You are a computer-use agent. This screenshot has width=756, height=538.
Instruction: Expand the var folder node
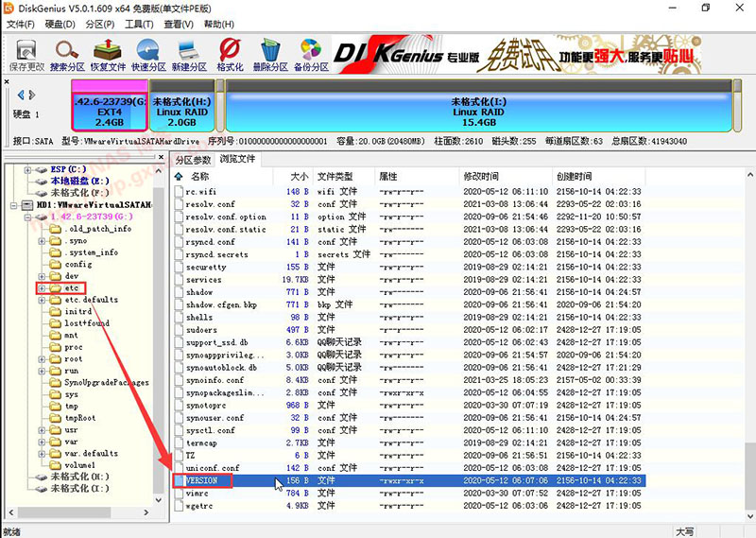click(x=42, y=442)
